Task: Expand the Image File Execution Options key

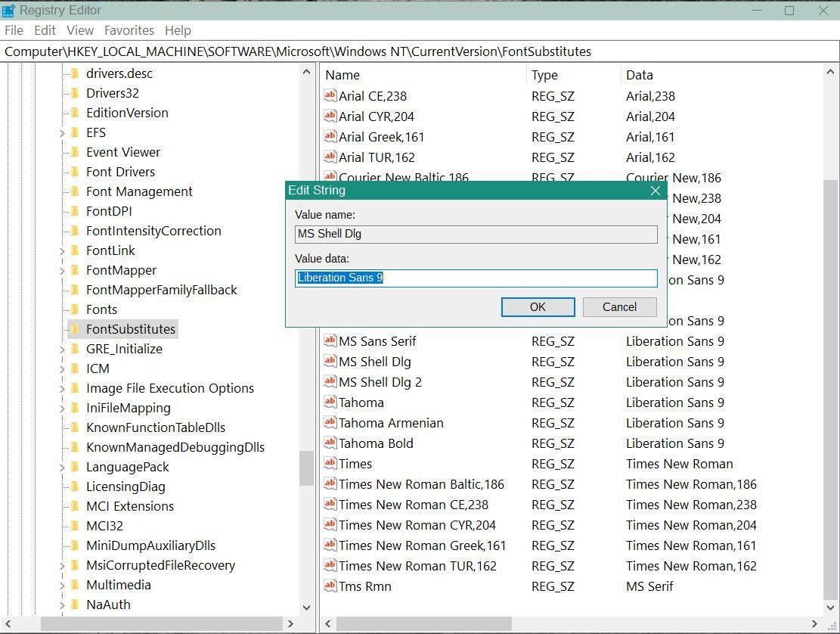Action: (x=61, y=389)
